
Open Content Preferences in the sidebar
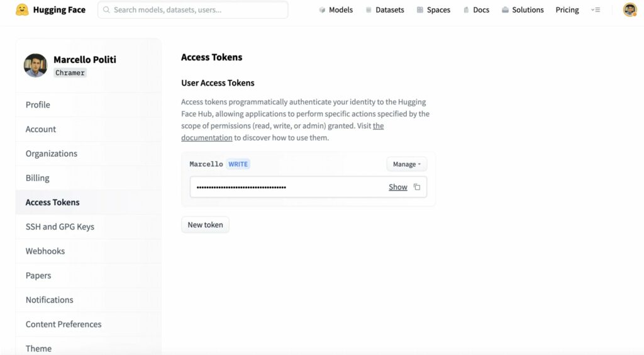64,324
